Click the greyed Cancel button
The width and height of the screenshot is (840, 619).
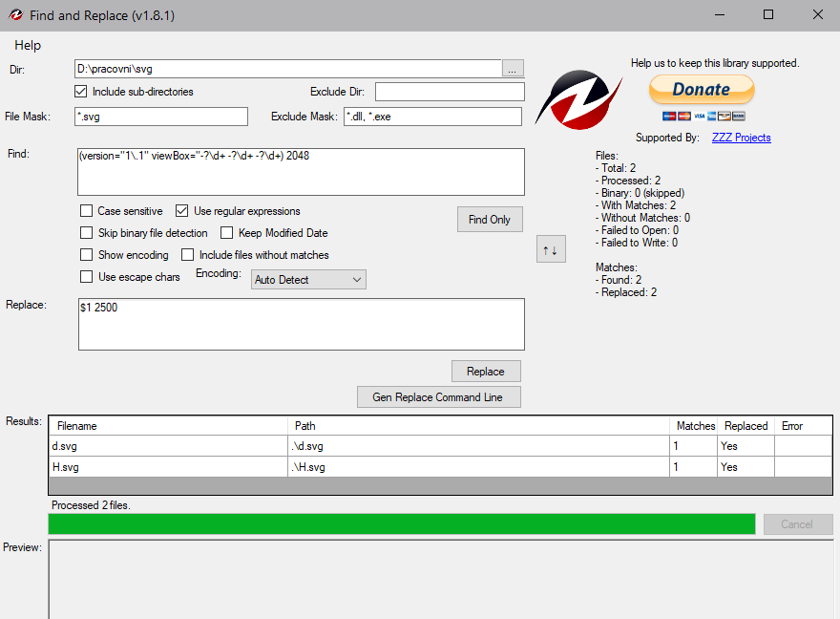798,524
